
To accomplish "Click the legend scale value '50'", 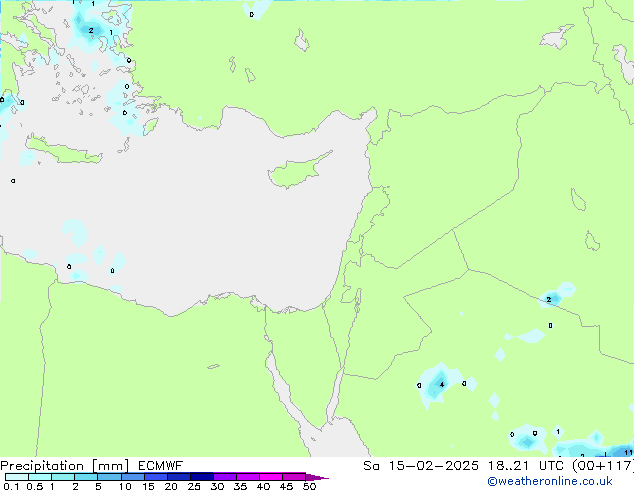I will pos(310,486).
